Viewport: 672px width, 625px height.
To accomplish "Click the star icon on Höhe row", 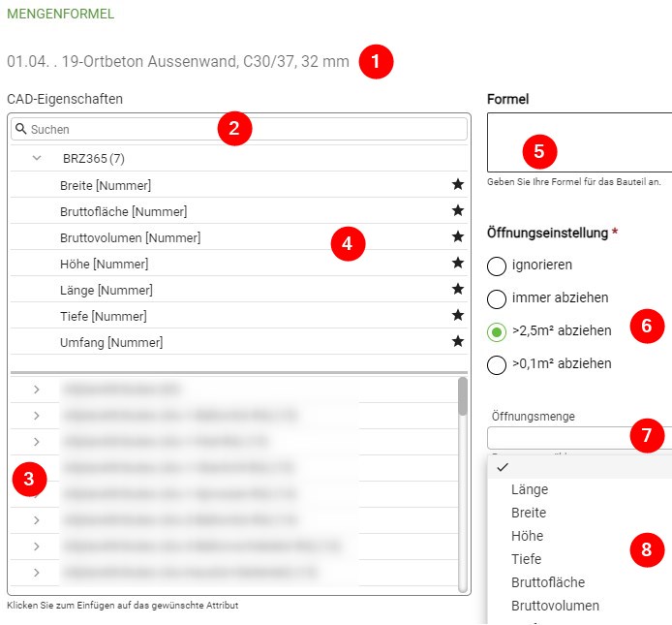I will coord(457,264).
